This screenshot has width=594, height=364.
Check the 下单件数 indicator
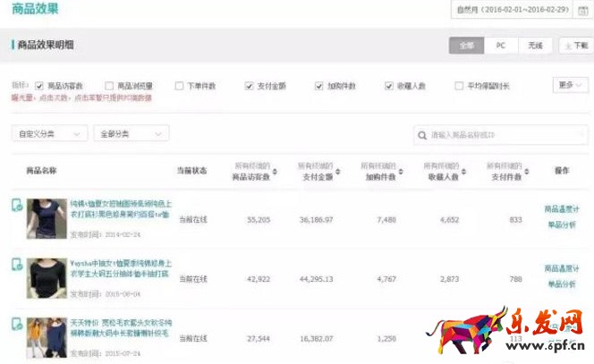179,86
